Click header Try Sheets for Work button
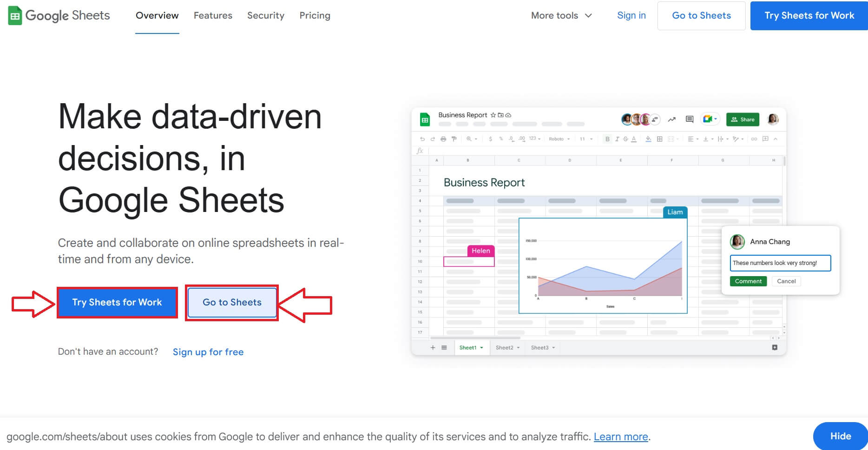Viewport: 868px width, 450px height. click(x=809, y=15)
